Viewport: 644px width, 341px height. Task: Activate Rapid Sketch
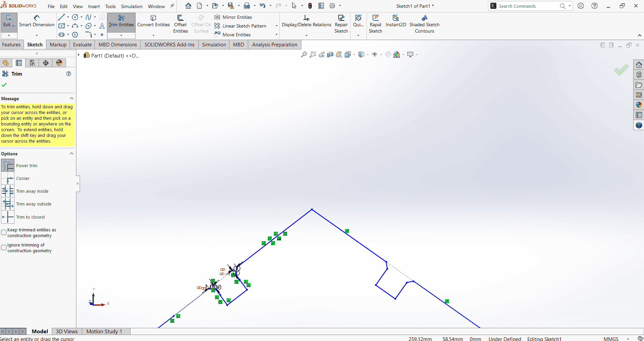pos(375,24)
